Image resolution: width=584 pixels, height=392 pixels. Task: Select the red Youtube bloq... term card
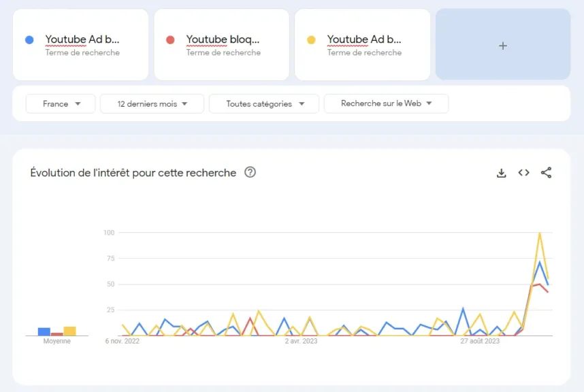click(x=222, y=45)
